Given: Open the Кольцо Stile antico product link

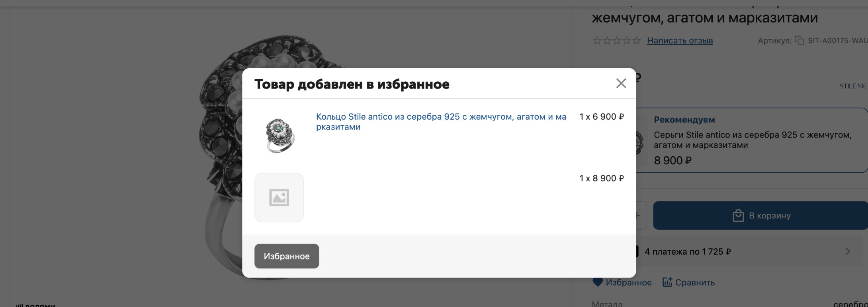Looking at the screenshot, I should (441, 122).
